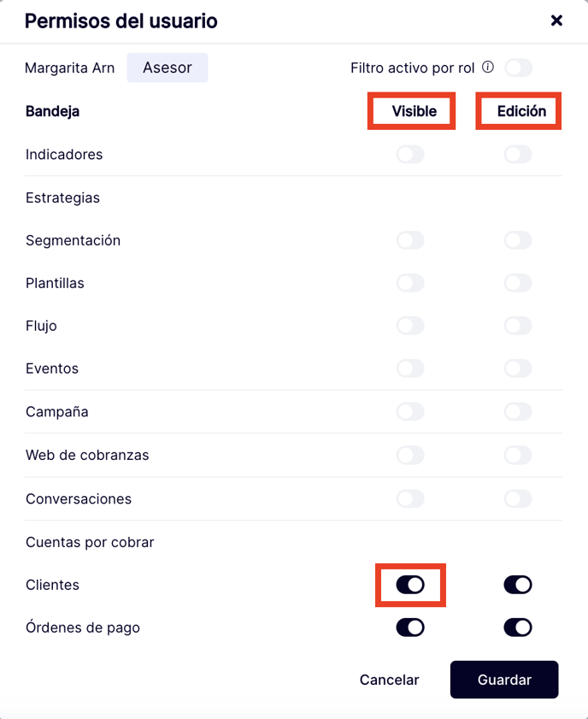This screenshot has width=588, height=719.
Task: Click the Edición column header
Action: tap(521, 111)
